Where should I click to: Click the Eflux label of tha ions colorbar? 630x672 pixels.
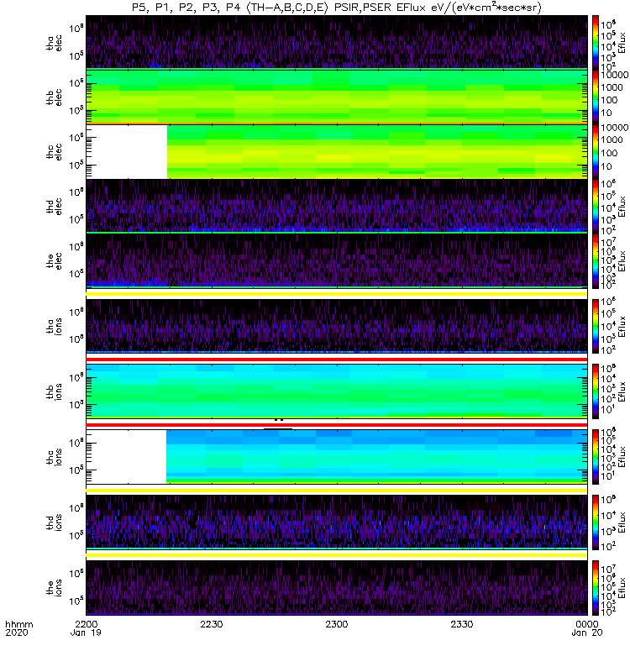(x=622, y=327)
